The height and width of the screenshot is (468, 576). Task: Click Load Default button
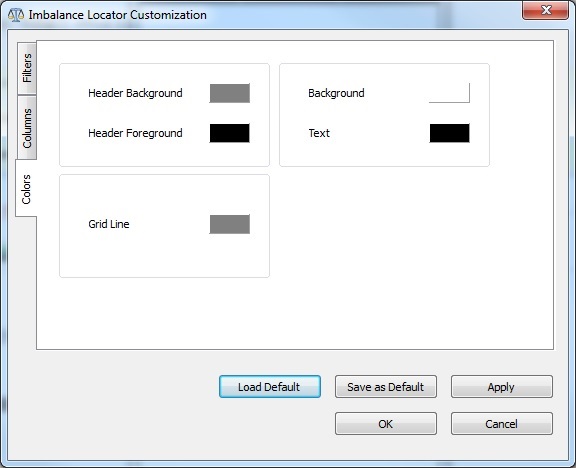[x=270, y=386]
